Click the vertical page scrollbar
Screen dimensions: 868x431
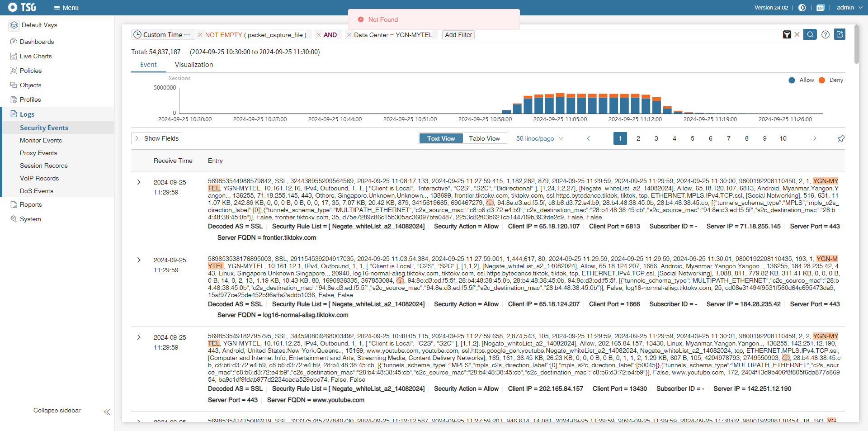click(x=856, y=45)
